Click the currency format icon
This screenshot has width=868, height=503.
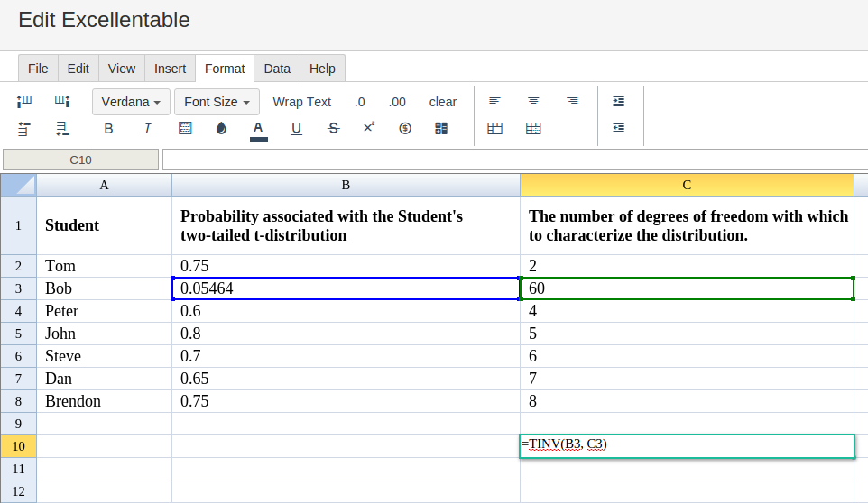coord(405,129)
